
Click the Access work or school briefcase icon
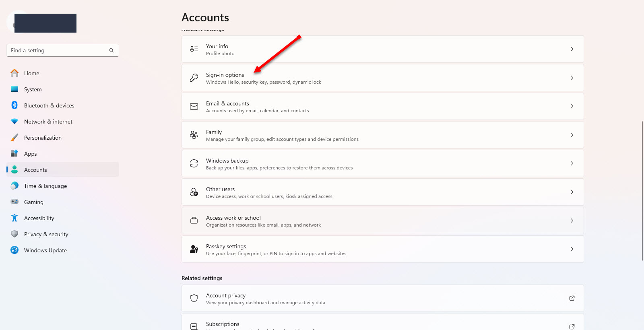pos(194,221)
